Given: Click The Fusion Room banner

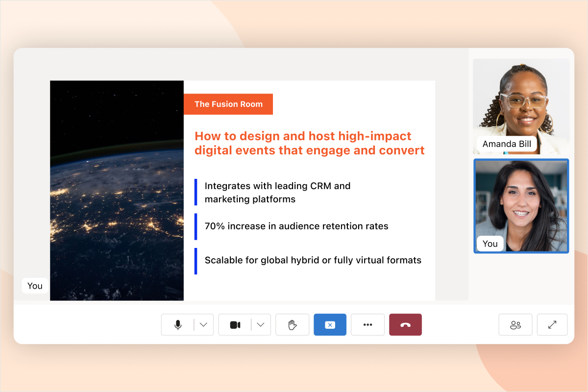Looking at the screenshot, I should coord(228,104).
